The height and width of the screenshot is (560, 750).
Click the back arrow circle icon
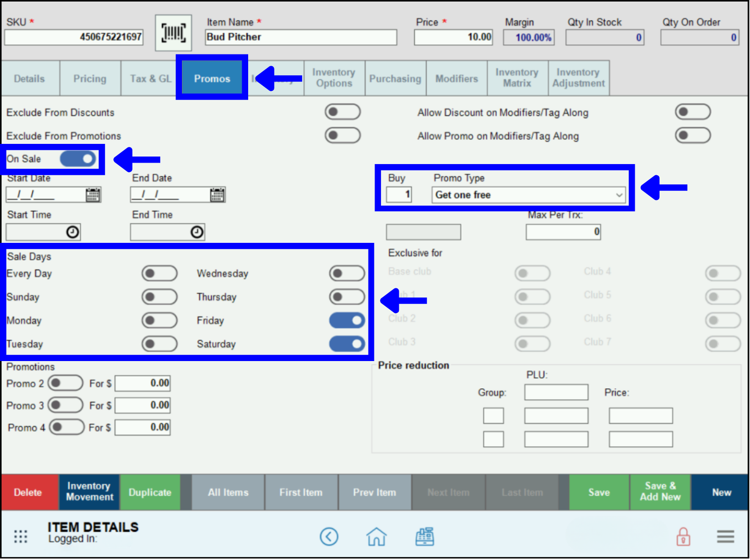(329, 537)
